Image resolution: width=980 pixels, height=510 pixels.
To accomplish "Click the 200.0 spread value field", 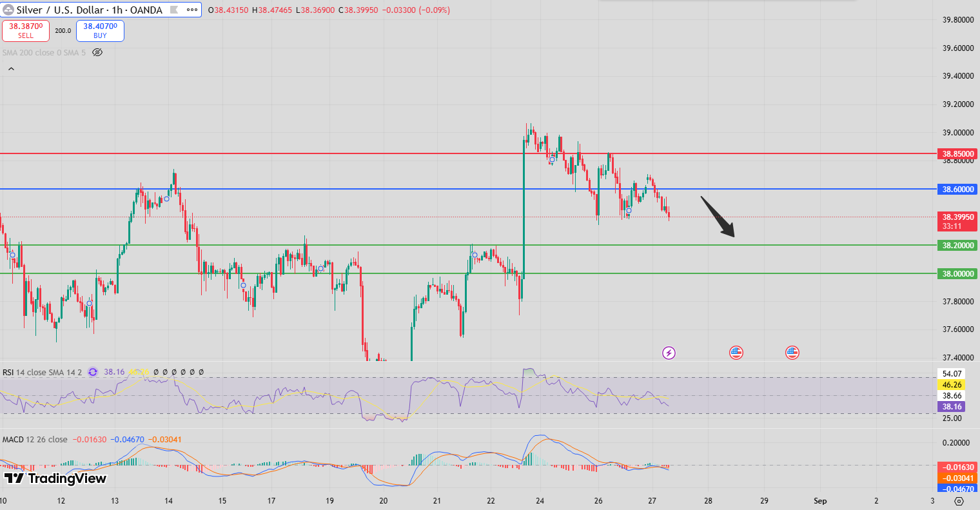I will (x=63, y=31).
